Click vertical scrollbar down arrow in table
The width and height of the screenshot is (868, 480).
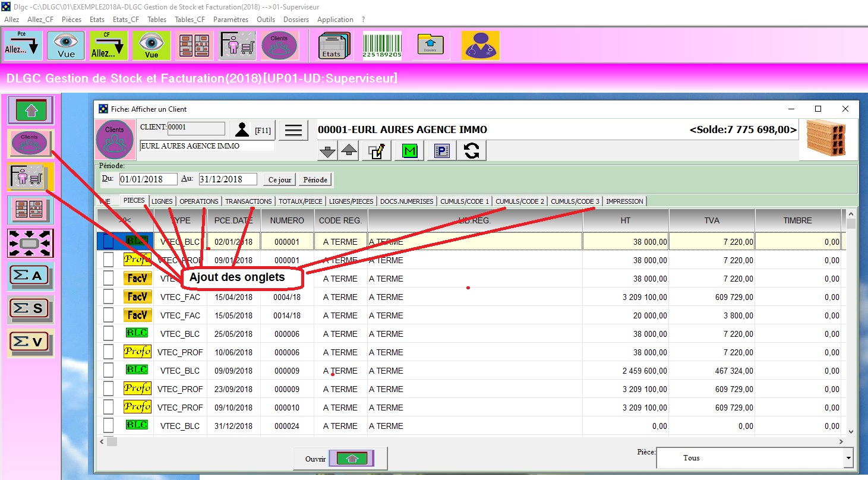[851, 432]
